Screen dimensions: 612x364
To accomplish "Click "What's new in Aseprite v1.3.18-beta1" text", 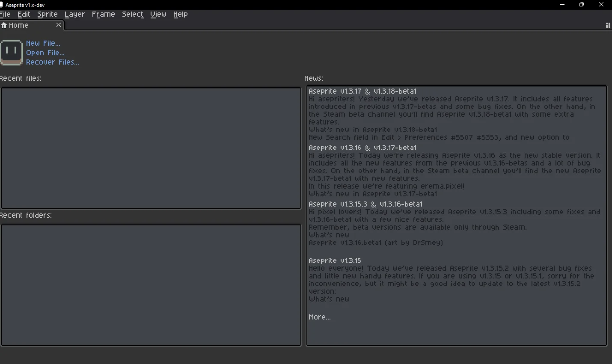I will pyautogui.click(x=373, y=130).
